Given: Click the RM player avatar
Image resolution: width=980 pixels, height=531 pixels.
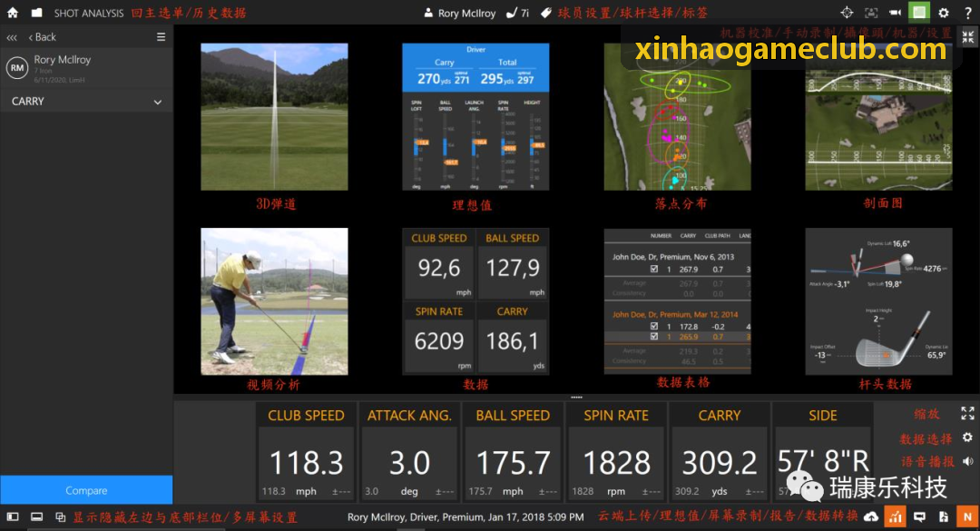Looking at the screenshot, I should pos(17,68).
